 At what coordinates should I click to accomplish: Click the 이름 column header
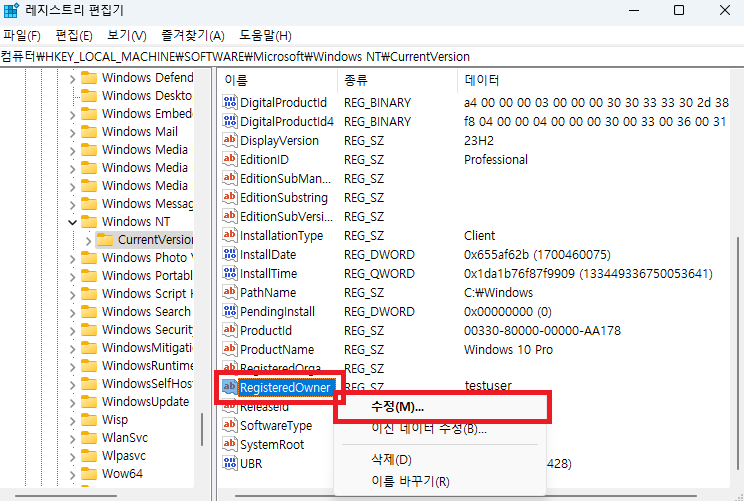pyautogui.click(x=278, y=80)
